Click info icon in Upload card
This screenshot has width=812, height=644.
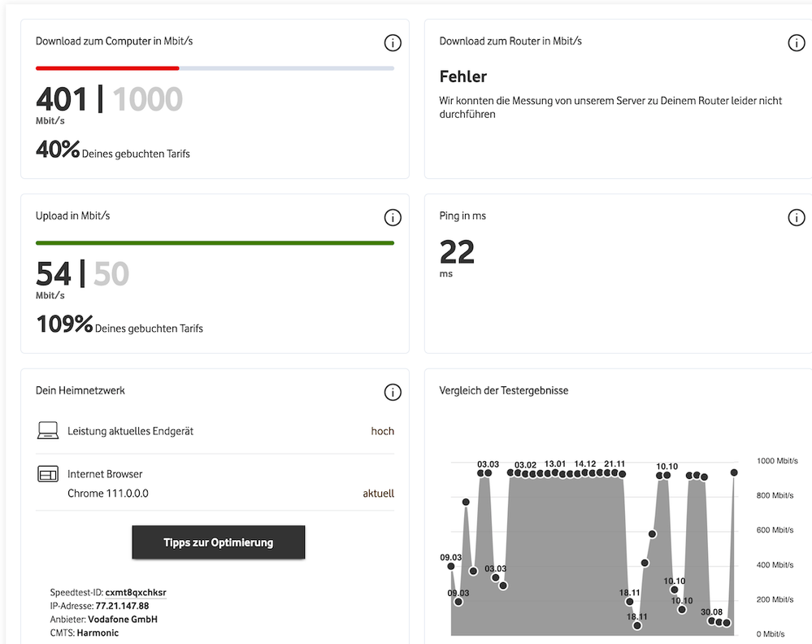(x=393, y=218)
